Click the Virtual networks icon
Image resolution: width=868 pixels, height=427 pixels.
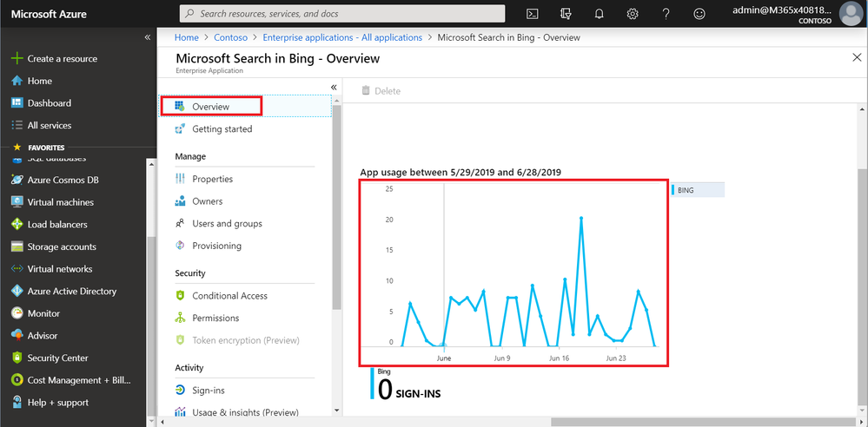coord(17,269)
